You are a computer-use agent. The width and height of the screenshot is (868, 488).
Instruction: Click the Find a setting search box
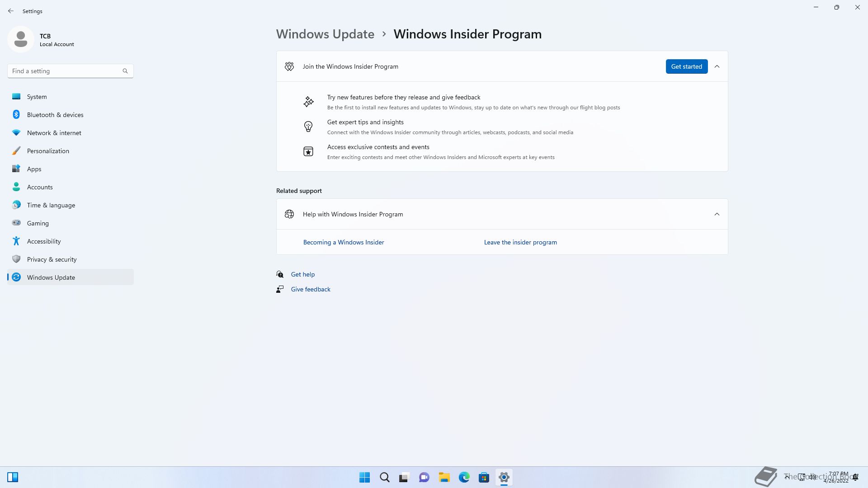pos(71,71)
